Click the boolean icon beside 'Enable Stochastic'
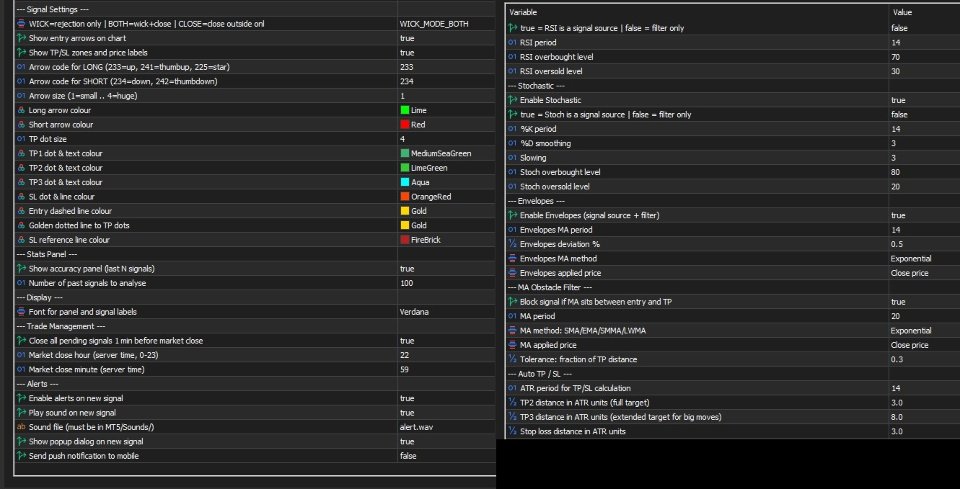Image resolution: width=960 pixels, height=489 pixels. (x=513, y=100)
